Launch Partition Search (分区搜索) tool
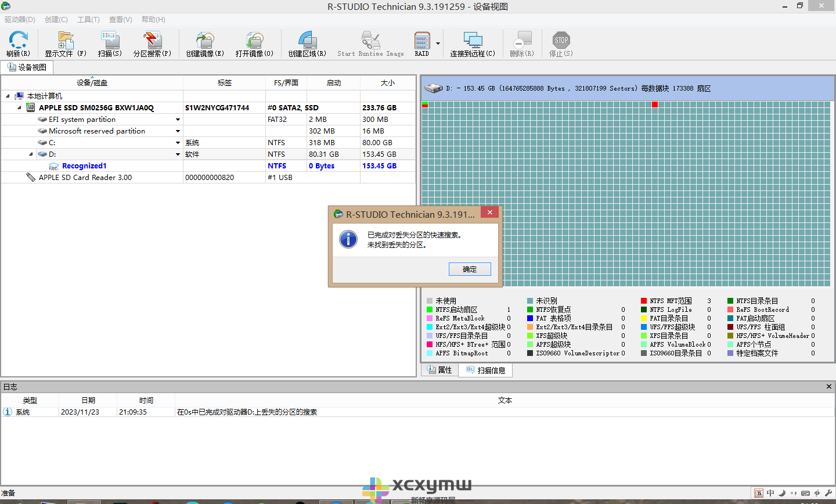 (x=152, y=44)
